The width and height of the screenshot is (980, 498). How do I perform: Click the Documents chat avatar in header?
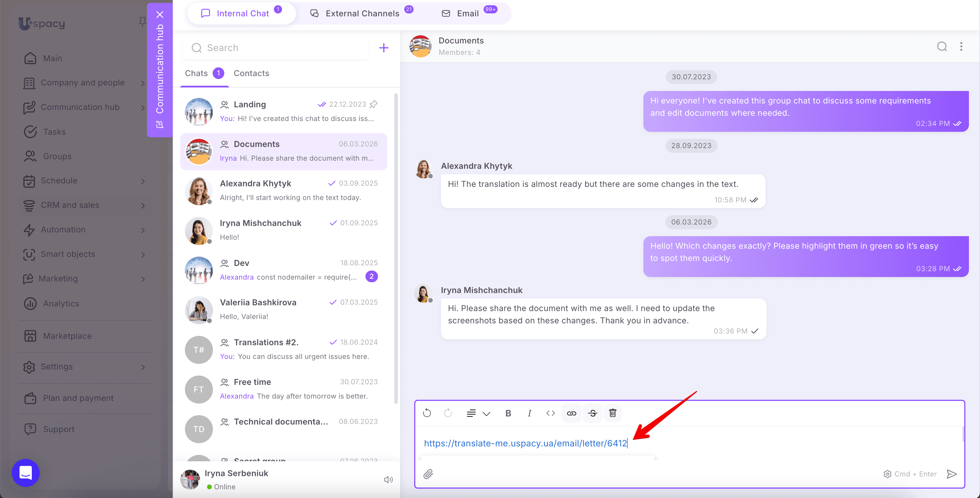pyautogui.click(x=420, y=46)
